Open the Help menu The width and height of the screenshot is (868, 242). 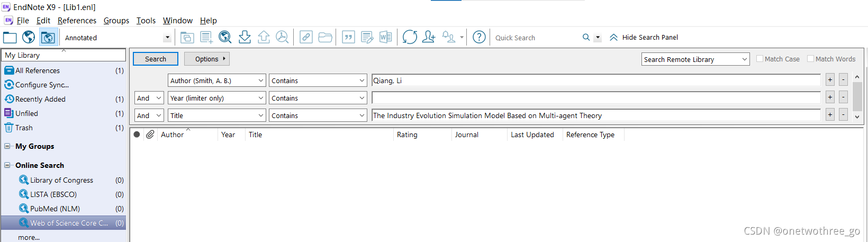pos(209,20)
